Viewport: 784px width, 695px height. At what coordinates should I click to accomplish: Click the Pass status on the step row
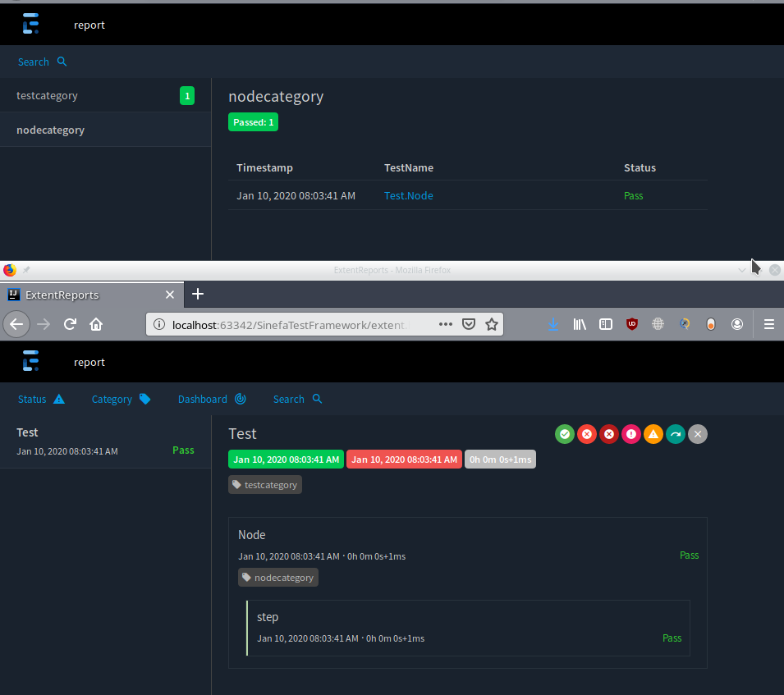(x=672, y=638)
